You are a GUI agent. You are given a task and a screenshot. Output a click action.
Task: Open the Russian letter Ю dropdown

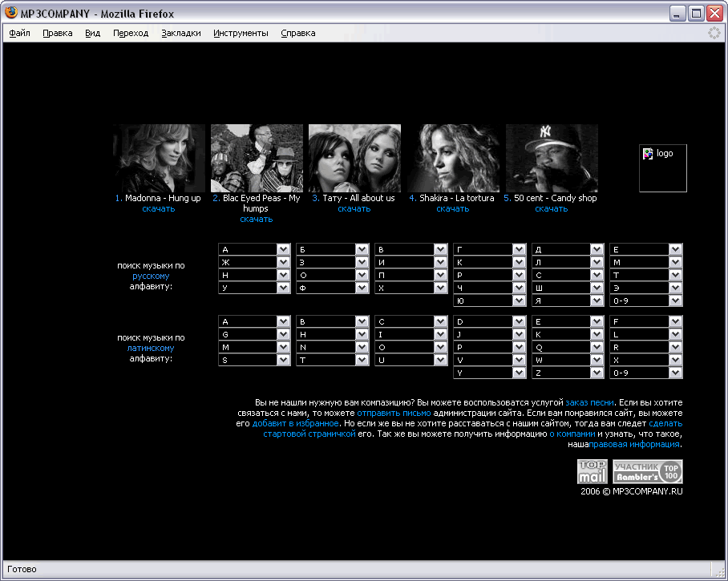click(490, 301)
